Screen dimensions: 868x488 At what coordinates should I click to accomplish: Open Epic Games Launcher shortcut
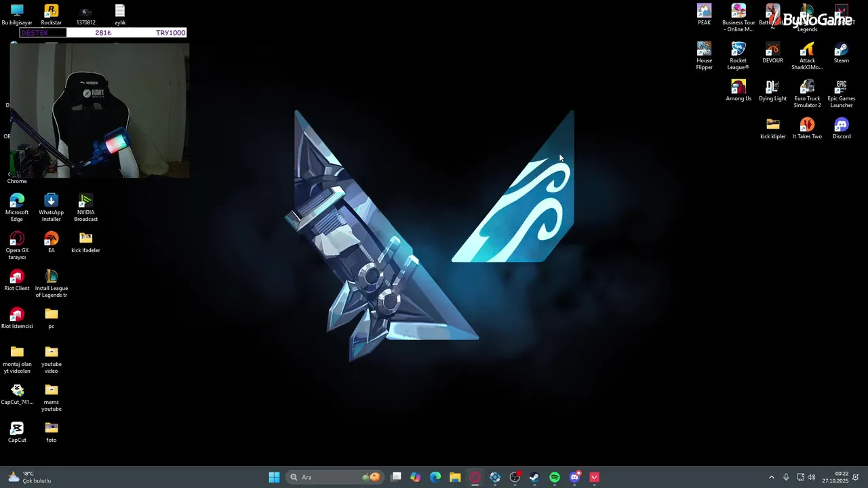tap(842, 94)
